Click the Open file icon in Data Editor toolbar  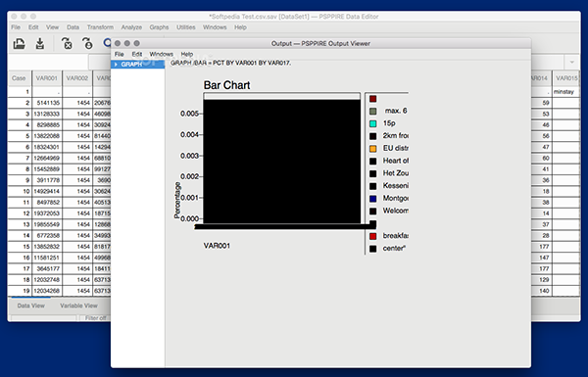point(20,44)
